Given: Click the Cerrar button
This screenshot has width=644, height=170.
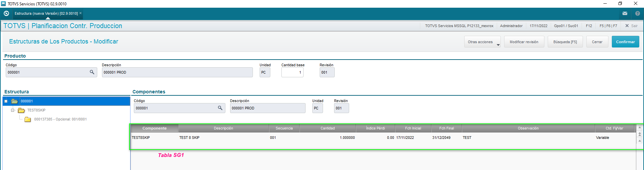Looking at the screenshot, I should point(597,42).
